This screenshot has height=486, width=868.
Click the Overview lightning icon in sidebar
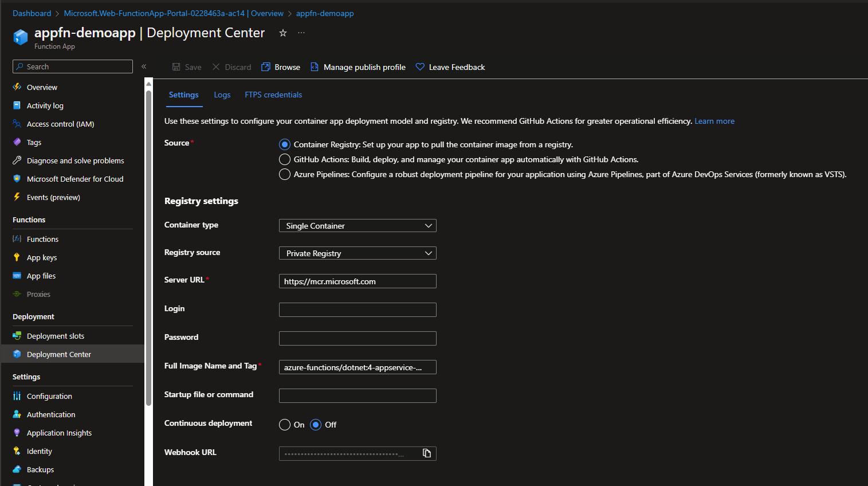click(17, 87)
